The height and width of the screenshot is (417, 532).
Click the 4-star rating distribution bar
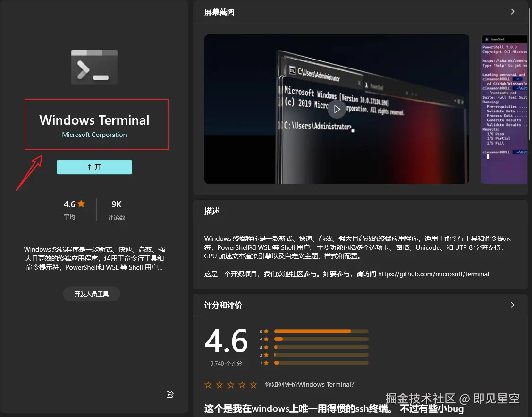[321, 339]
